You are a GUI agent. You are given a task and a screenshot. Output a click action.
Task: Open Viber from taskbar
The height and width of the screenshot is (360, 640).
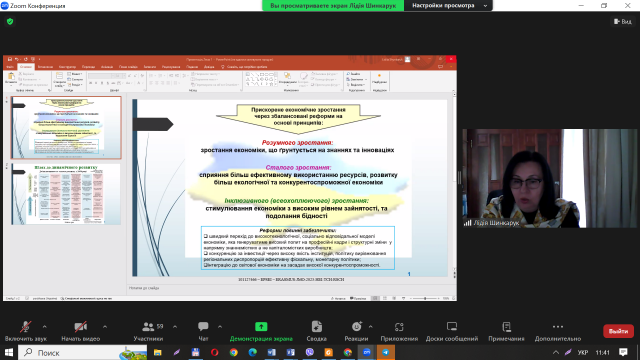310,352
